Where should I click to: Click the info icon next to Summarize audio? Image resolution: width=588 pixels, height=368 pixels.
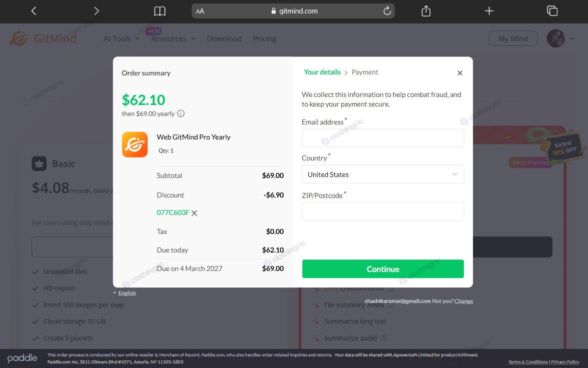[384, 337]
